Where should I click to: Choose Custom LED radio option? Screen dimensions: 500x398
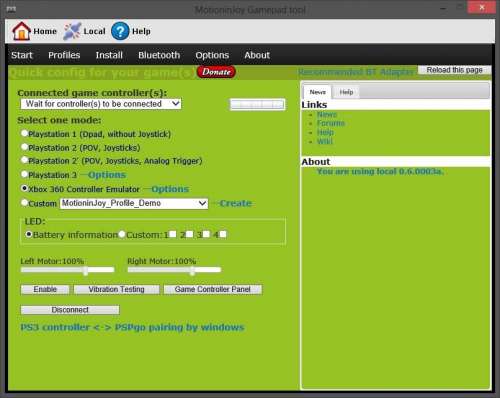122,234
